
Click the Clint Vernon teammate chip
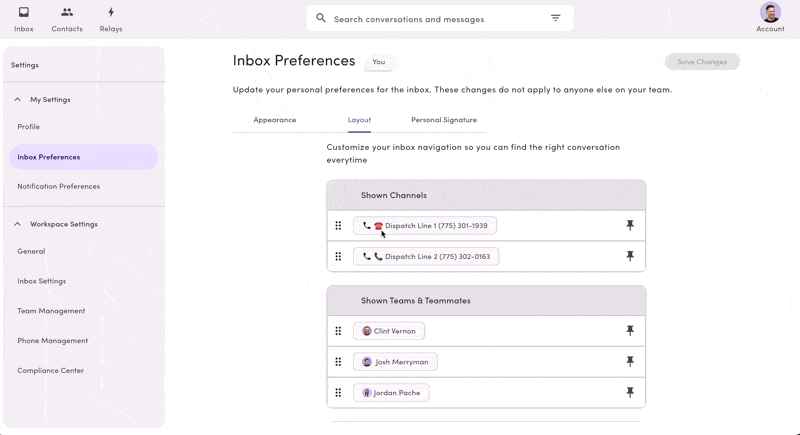click(389, 331)
